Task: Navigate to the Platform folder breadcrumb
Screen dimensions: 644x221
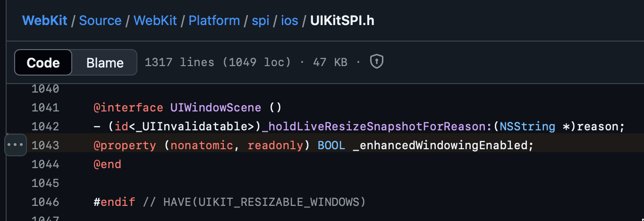Action: pyautogui.click(x=214, y=21)
